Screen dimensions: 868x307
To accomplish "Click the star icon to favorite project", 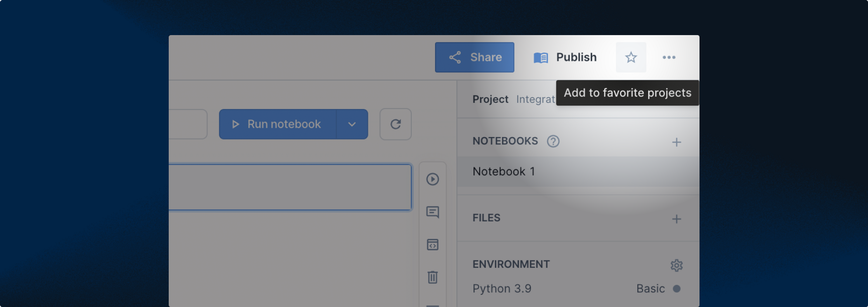I will coord(631,57).
